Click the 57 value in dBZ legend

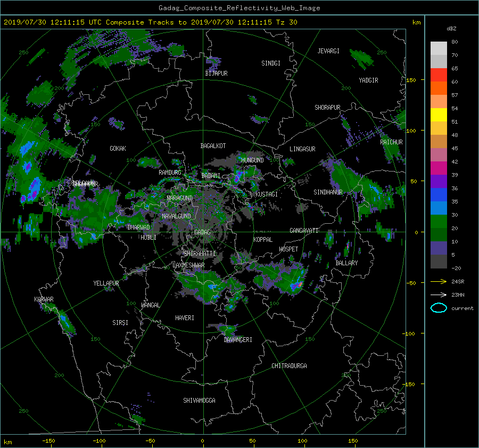(x=455, y=95)
